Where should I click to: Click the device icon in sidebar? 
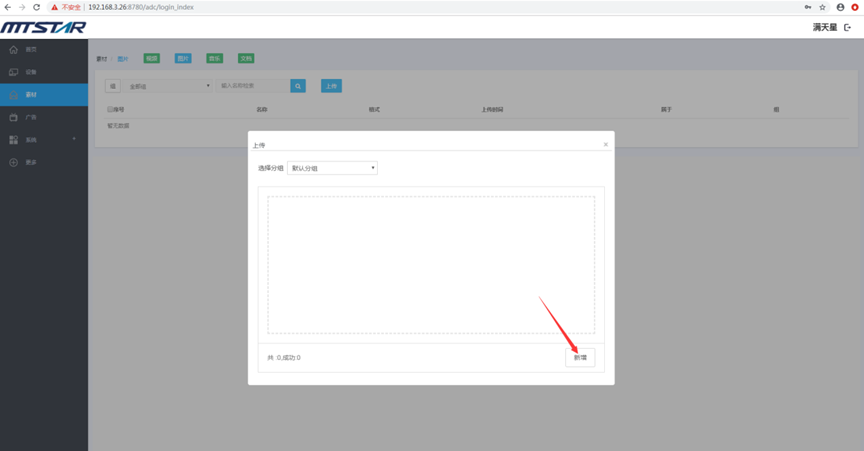[14, 72]
